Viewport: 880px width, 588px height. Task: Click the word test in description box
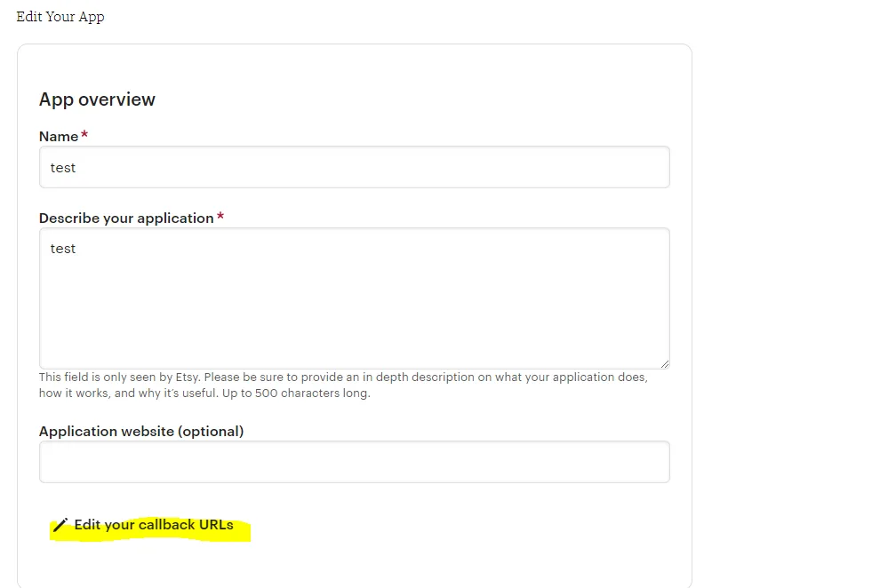coord(63,249)
